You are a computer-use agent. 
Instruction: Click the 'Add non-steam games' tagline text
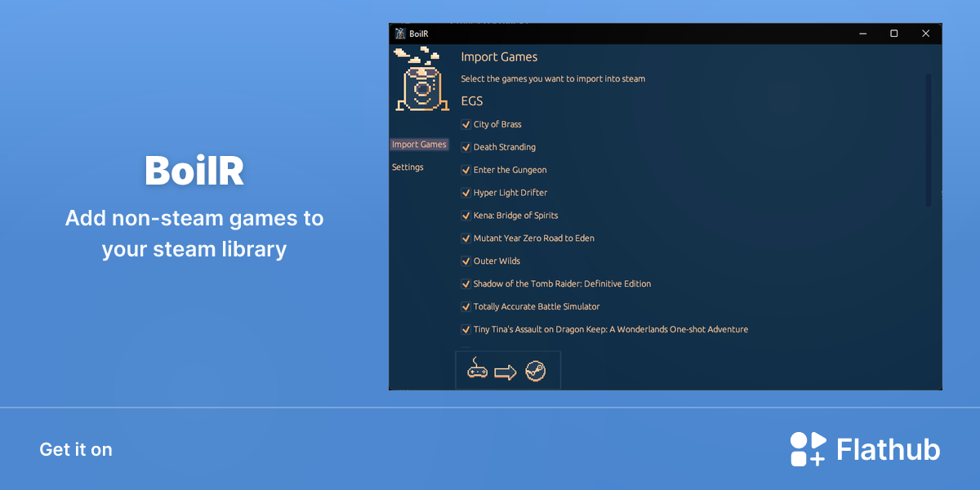click(x=194, y=234)
